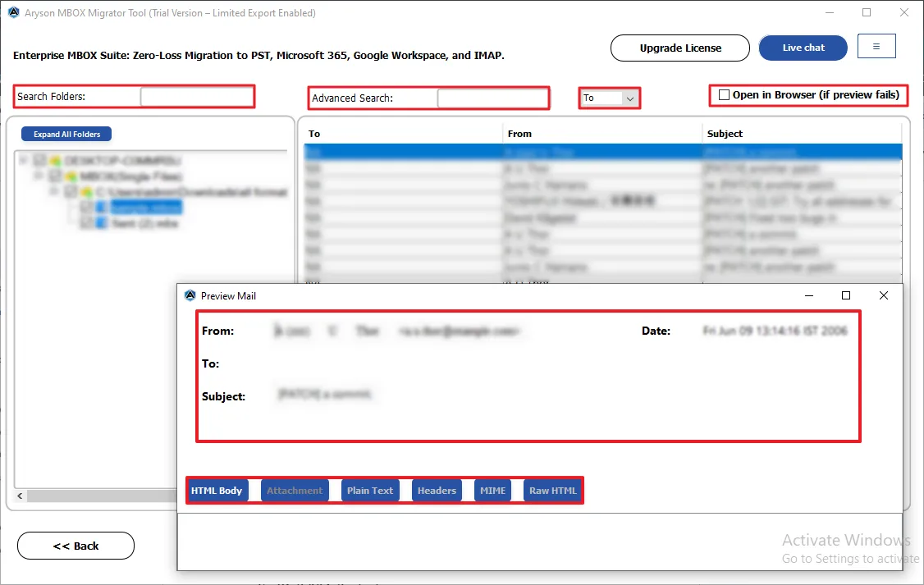Click the folder icon beside MBOX(Single Files)
The image size is (924, 585).
click(71, 176)
